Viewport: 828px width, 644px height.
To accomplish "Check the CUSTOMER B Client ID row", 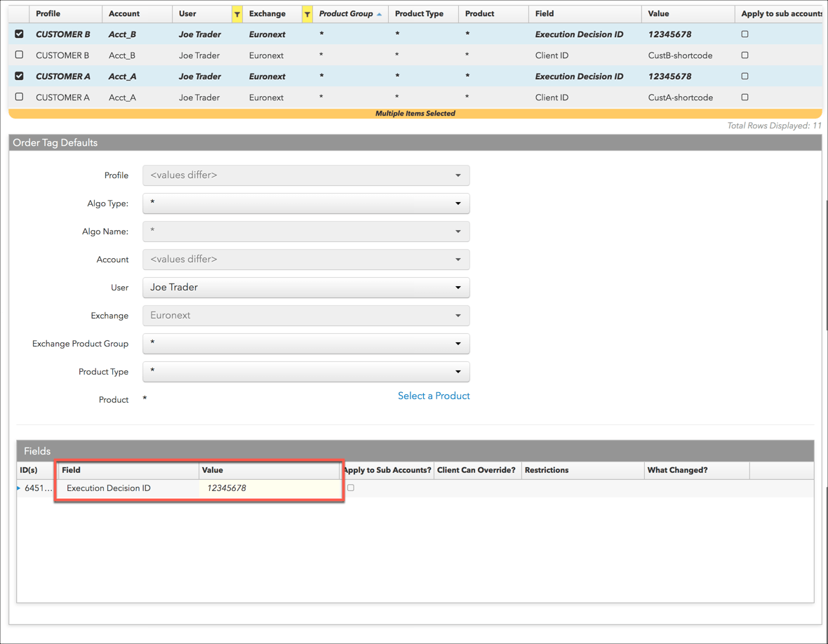I will click(x=20, y=55).
